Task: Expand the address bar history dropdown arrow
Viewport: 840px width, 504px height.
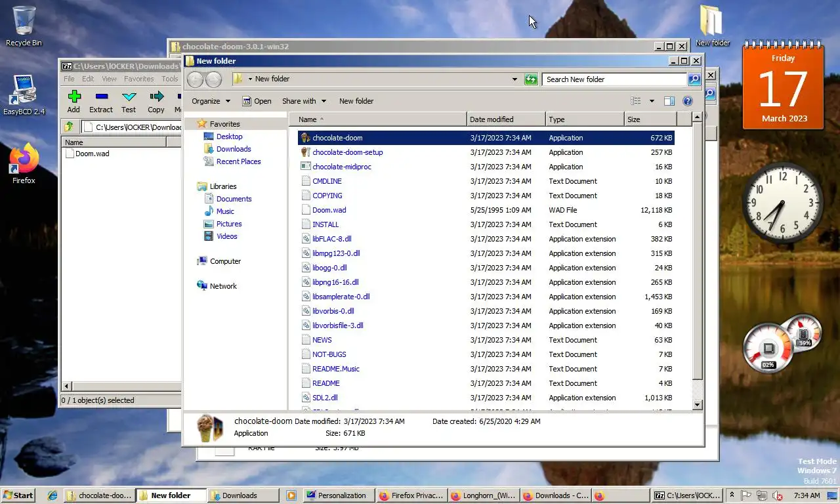Action: coord(514,79)
